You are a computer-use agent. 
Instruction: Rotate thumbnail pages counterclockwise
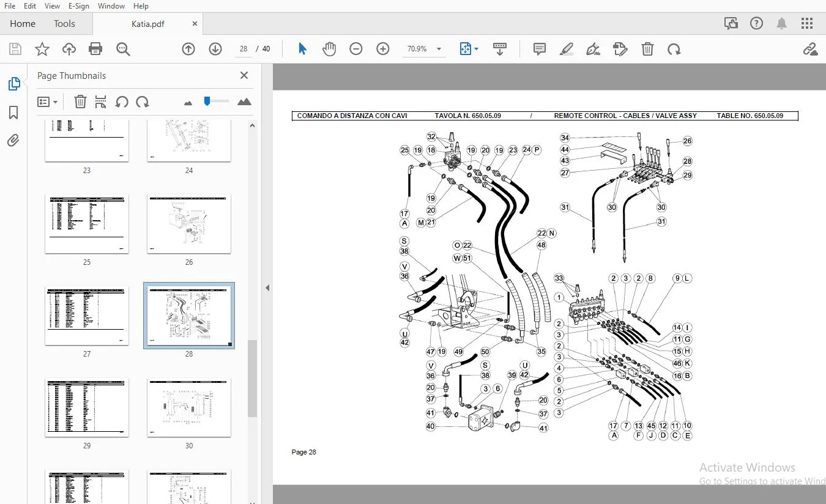[x=122, y=102]
